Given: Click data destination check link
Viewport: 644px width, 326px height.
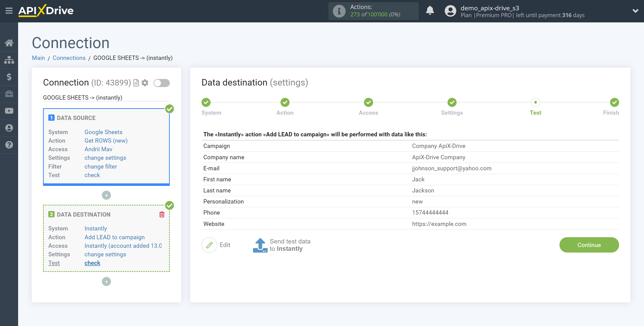Looking at the screenshot, I should 92,263.
